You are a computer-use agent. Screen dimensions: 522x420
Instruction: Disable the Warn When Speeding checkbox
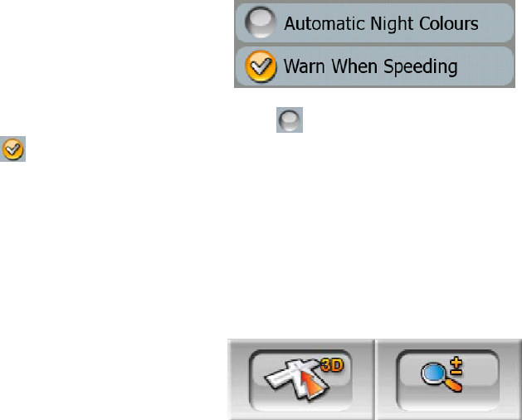261,66
